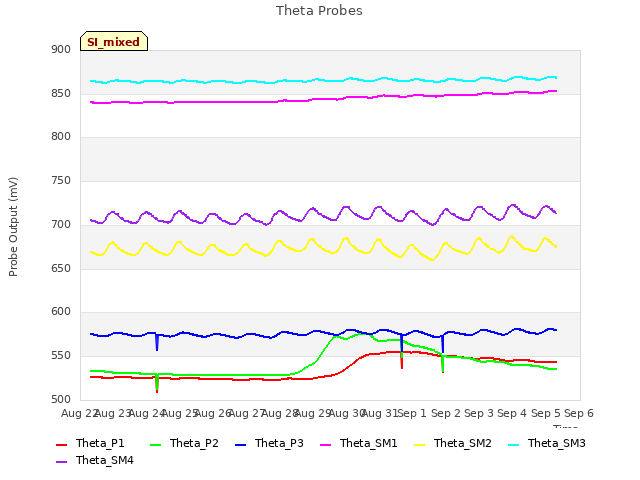Click the 650 y-axis tick label
Image resolution: width=640 pixels, height=480 pixels.
[61, 269]
